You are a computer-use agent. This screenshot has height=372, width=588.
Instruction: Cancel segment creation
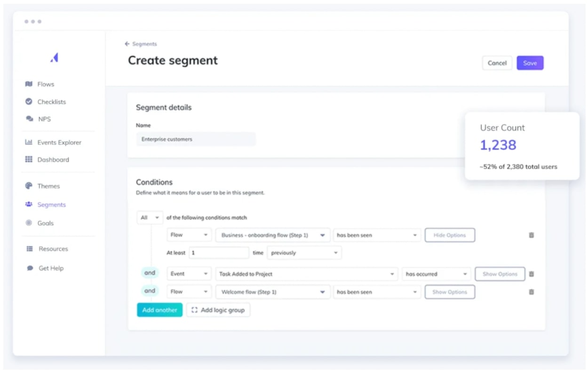click(x=497, y=63)
